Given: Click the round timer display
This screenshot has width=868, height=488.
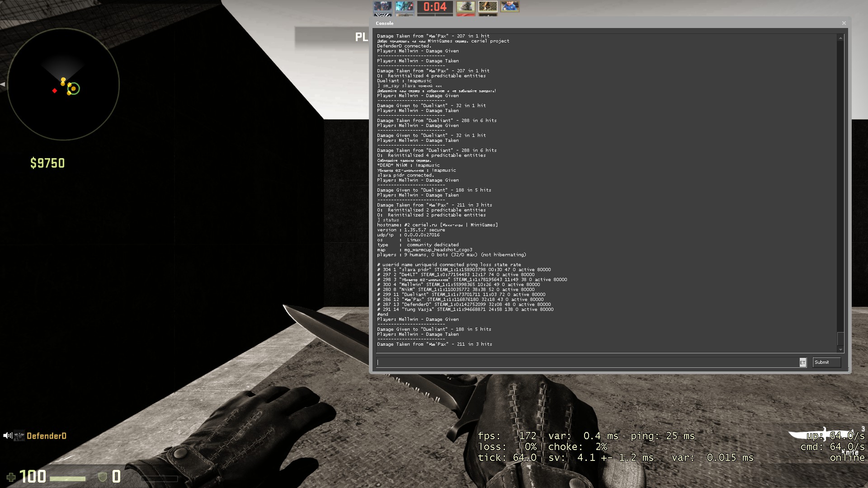Looking at the screenshot, I should (435, 7).
